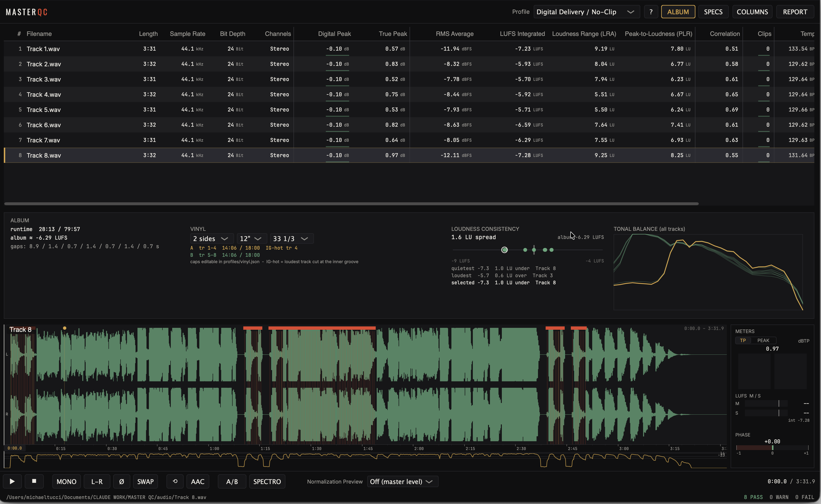821x504 pixels.
Task: Toggle the loop playback icon
Action: tap(175, 481)
